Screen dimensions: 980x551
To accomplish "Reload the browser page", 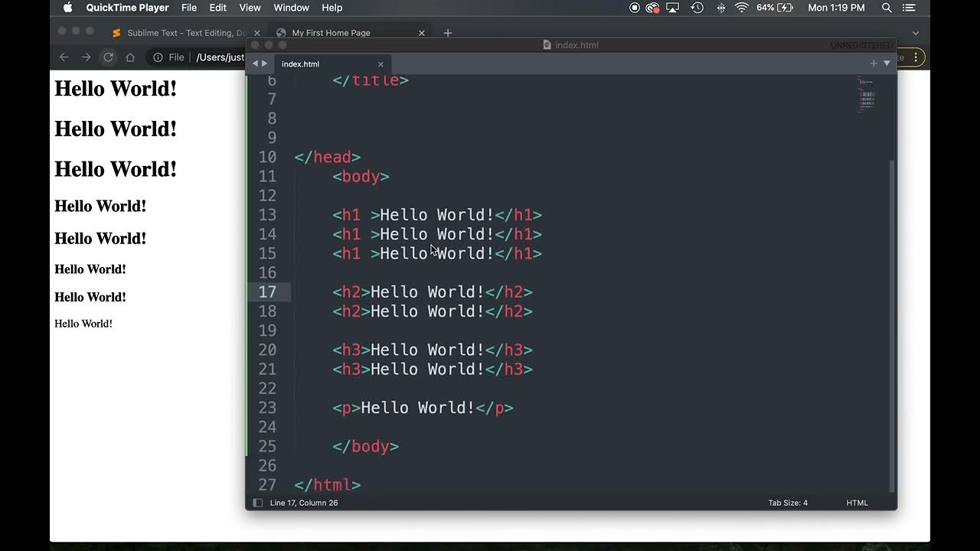I will point(109,57).
